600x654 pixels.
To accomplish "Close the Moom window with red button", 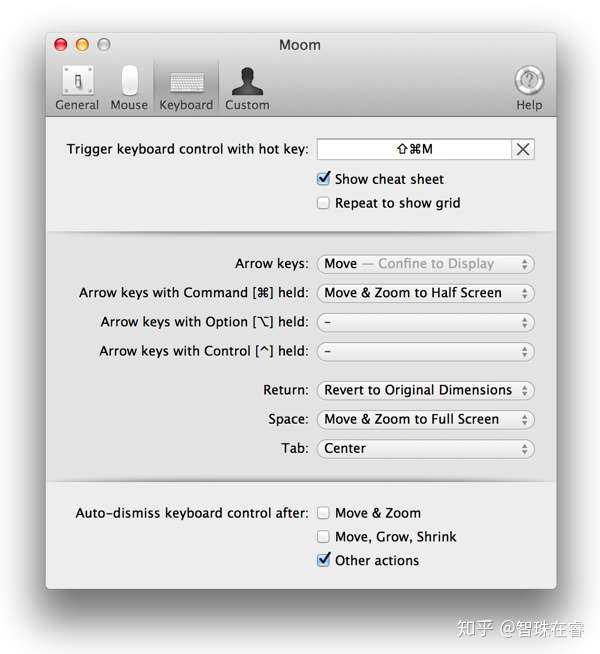I will pyautogui.click(x=61, y=45).
